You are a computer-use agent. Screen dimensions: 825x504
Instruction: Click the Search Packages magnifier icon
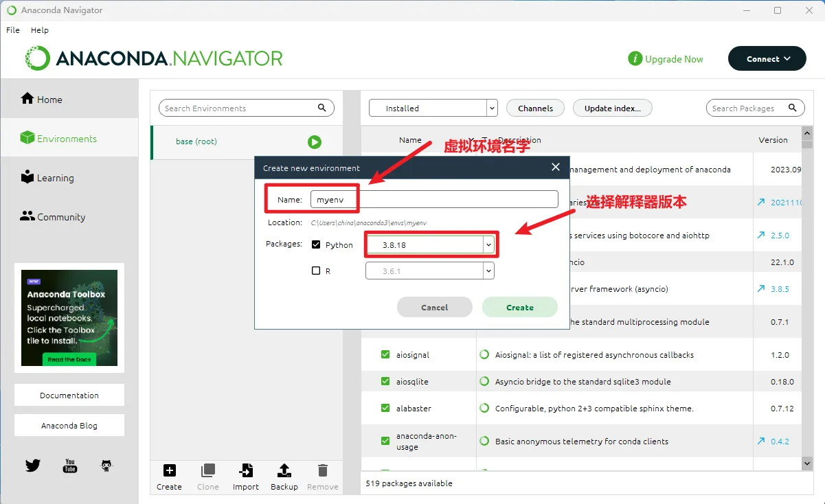point(792,108)
